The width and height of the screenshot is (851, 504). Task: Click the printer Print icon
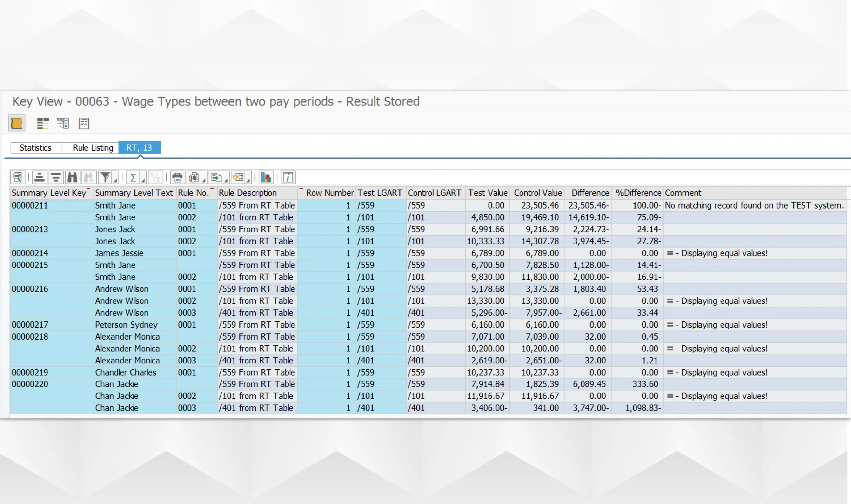click(177, 177)
